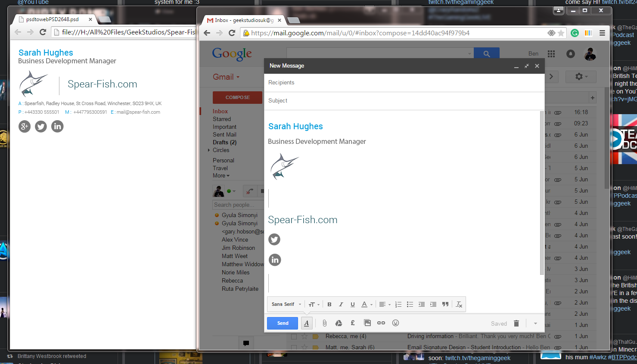Open Google apps grid
Image resolution: width=637 pixels, height=364 pixels.
click(551, 54)
